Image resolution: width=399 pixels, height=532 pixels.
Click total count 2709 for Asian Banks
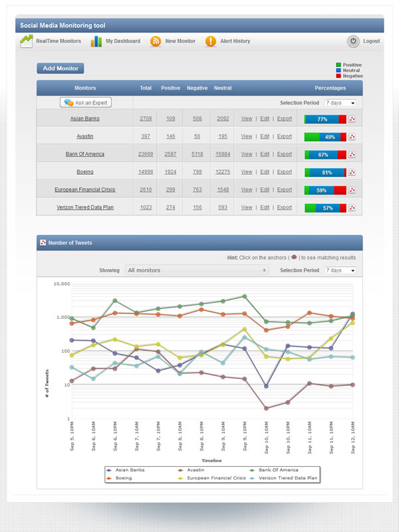point(146,118)
